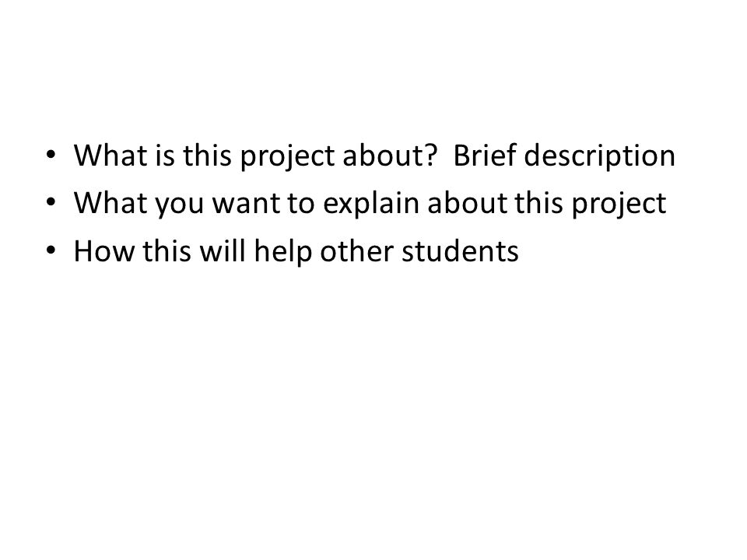747x560 pixels.
Task: Click the word "is" in first bullet
Action: click(x=165, y=156)
